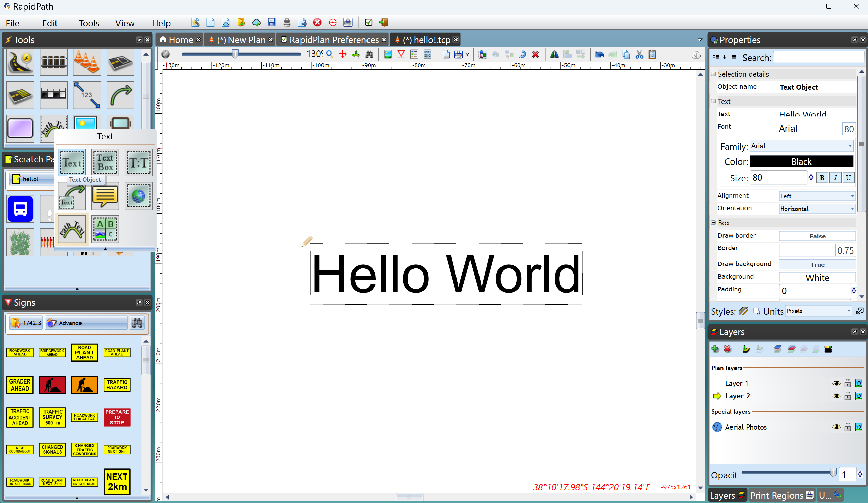Click the binoculars find icon in plan toolbar
The image size is (868, 503).
point(369,54)
